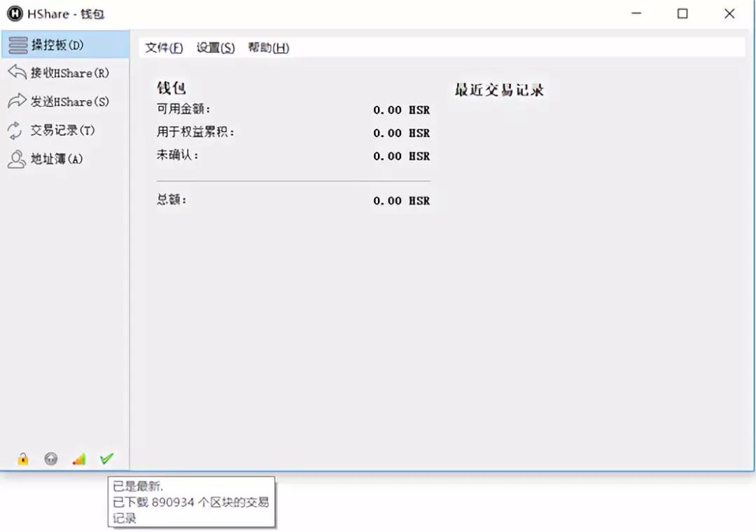Maximize the HShare wallet window
The image size is (756, 532).
point(682,13)
